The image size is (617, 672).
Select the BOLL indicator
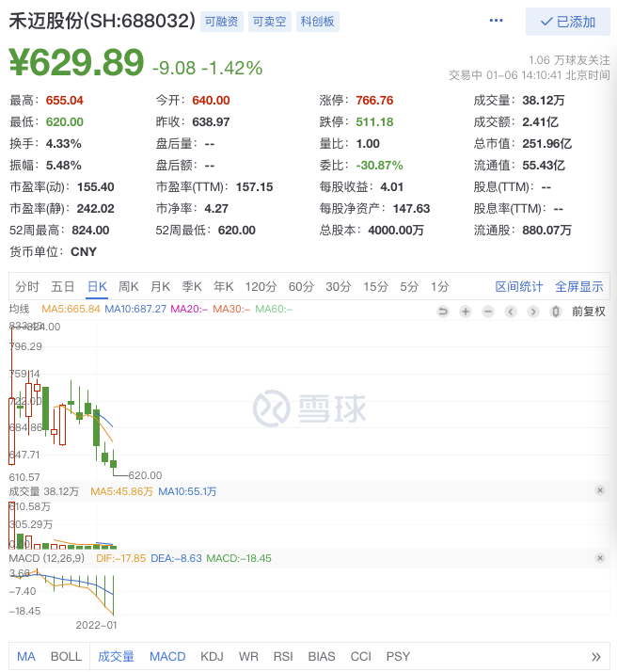tap(66, 657)
